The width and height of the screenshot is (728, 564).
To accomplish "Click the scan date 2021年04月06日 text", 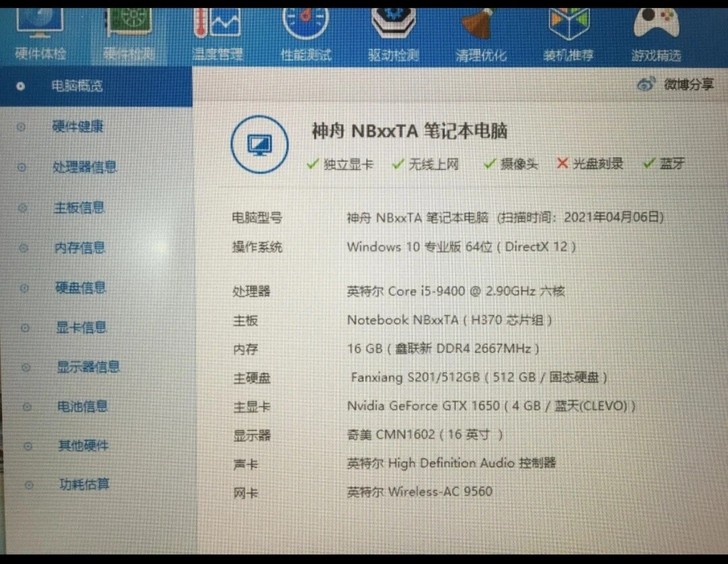I will tap(613, 217).
